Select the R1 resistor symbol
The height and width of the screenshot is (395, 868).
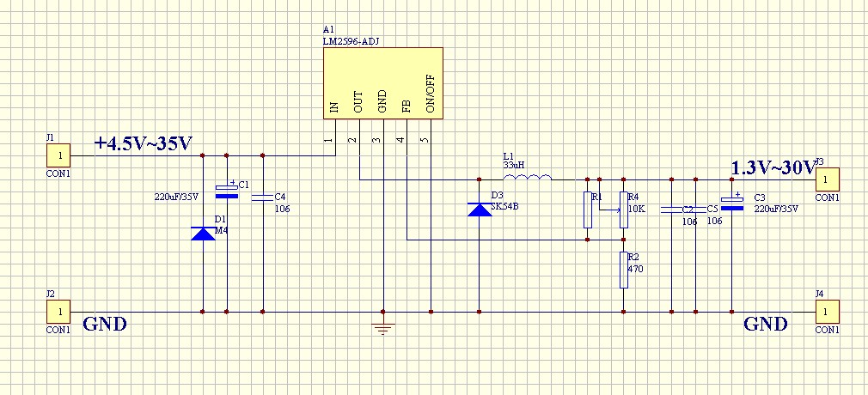tap(588, 210)
